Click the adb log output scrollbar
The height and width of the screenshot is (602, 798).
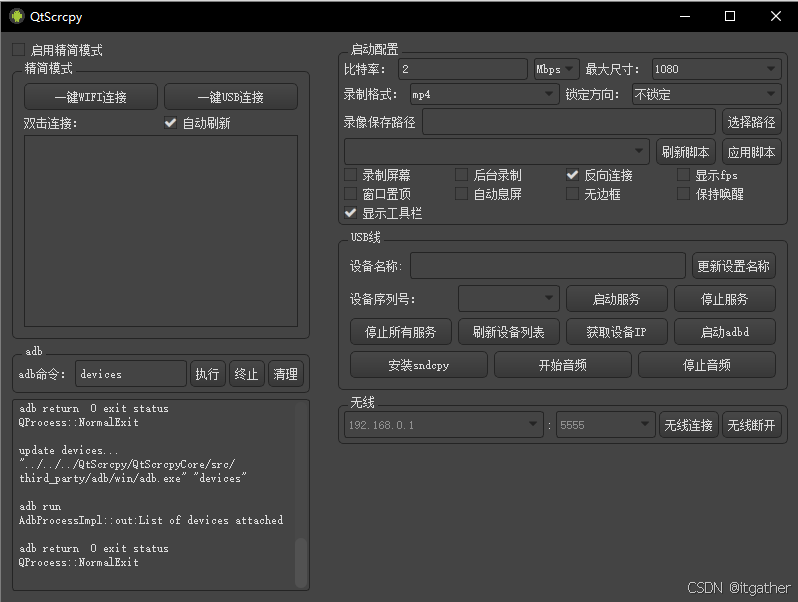point(301,562)
